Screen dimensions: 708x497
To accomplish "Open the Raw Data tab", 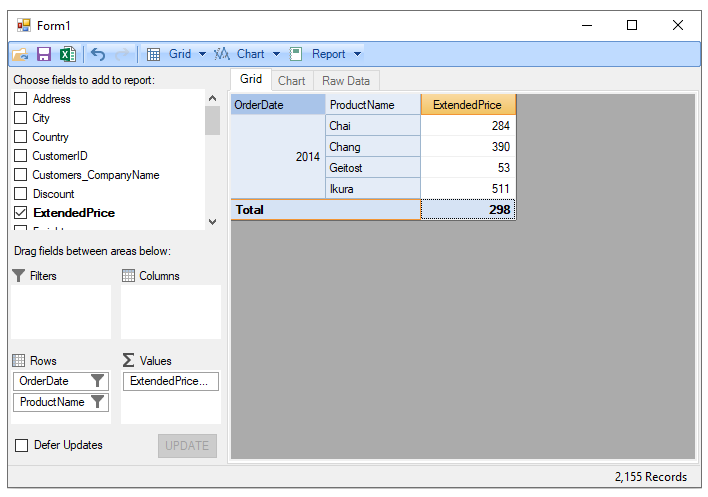I will pyautogui.click(x=346, y=81).
